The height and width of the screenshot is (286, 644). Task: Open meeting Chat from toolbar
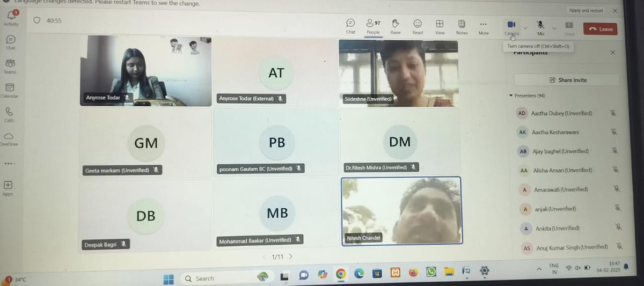click(350, 26)
